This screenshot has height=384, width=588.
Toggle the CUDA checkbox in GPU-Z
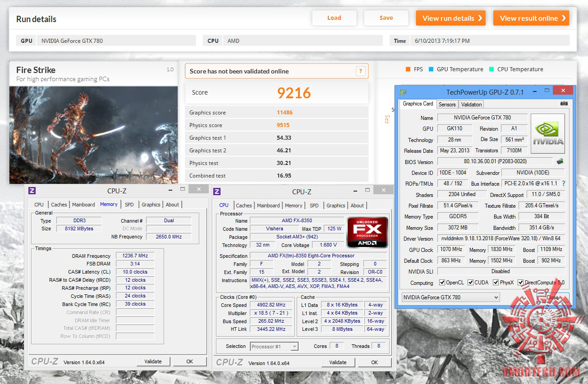coord(470,283)
